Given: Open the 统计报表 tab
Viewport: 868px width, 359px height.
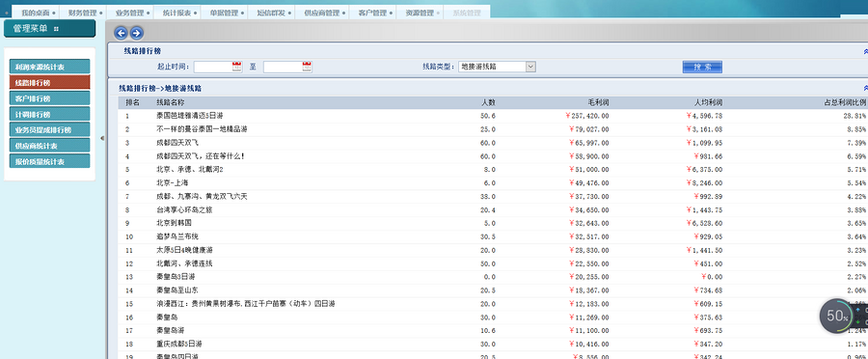Looking at the screenshot, I should [x=177, y=13].
